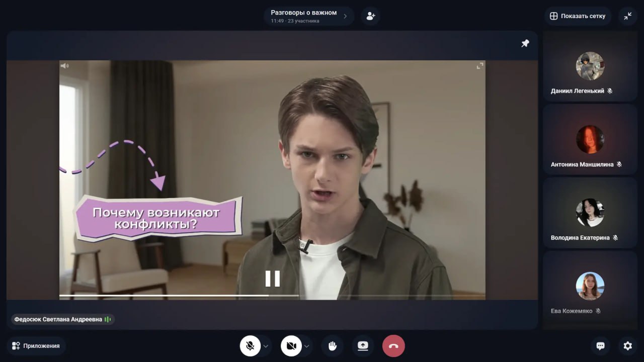This screenshot has width=644, height=362.
Task: Hang up with red end call button
Action: (393, 346)
